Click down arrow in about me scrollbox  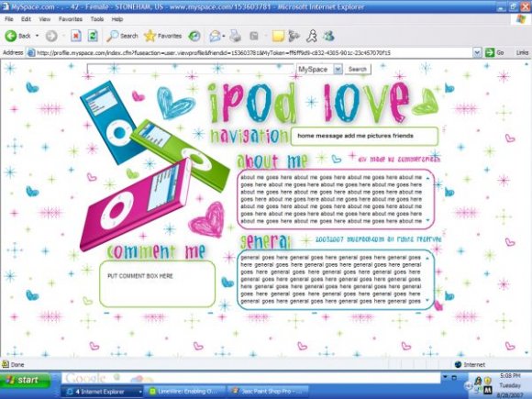point(427,220)
